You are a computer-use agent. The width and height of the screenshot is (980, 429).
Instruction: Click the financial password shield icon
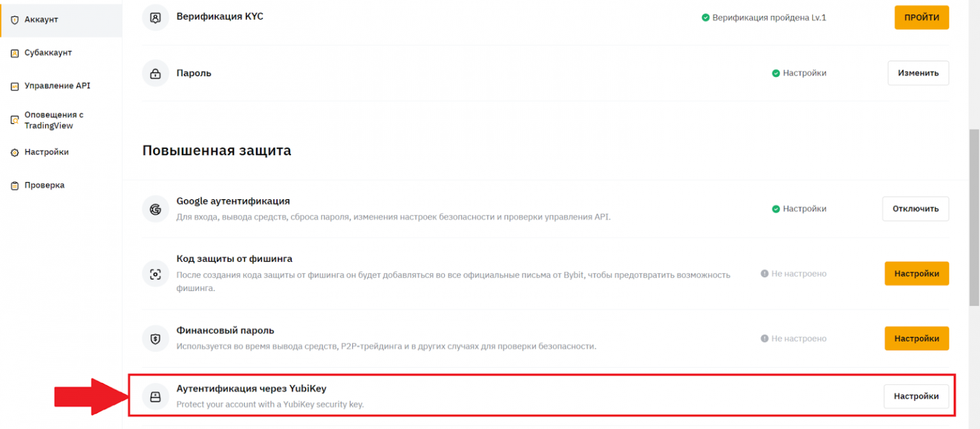pyautogui.click(x=155, y=339)
